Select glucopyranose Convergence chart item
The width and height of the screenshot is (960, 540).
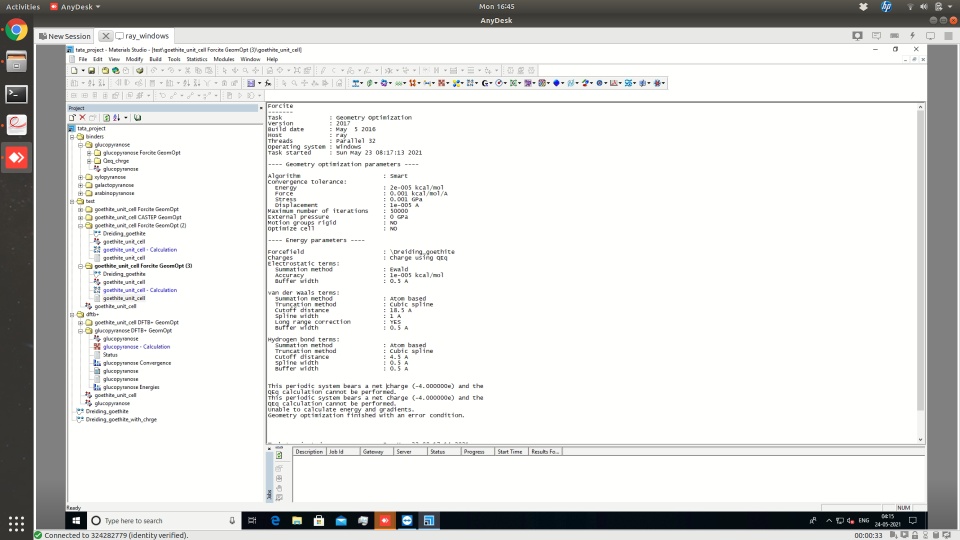[x=137, y=362]
